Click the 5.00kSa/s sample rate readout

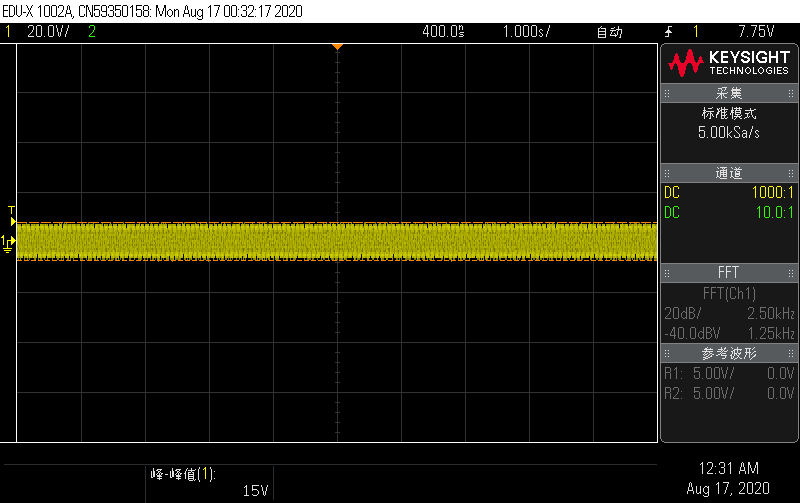click(729, 132)
